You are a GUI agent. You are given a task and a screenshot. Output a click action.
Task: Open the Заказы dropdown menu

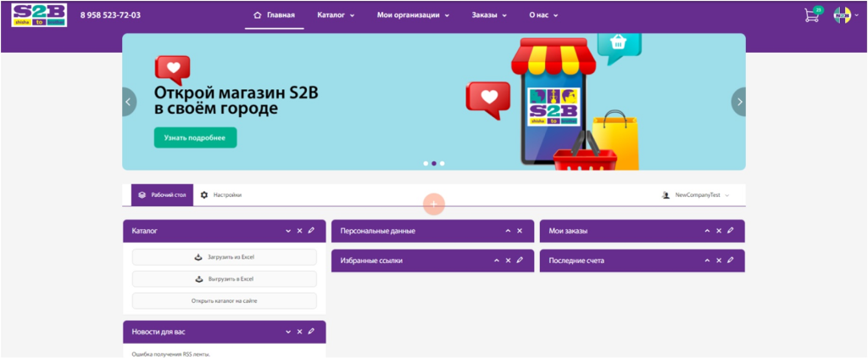pyautogui.click(x=489, y=15)
